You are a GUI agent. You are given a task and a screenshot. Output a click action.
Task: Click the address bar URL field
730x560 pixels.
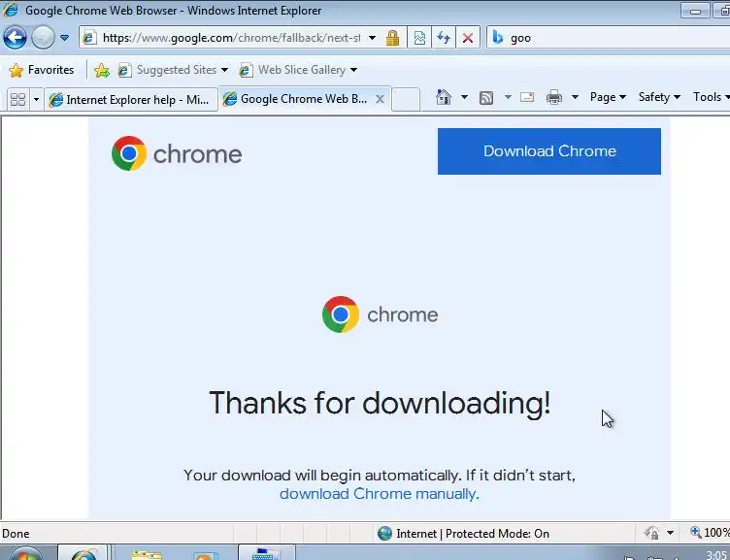(x=231, y=38)
